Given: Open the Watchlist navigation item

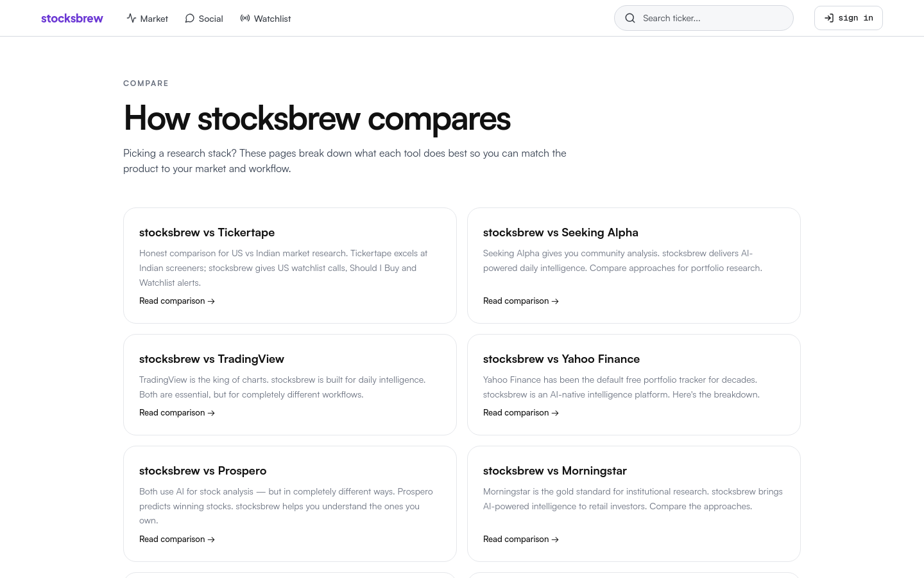Looking at the screenshot, I should click(x=266, y=19).
